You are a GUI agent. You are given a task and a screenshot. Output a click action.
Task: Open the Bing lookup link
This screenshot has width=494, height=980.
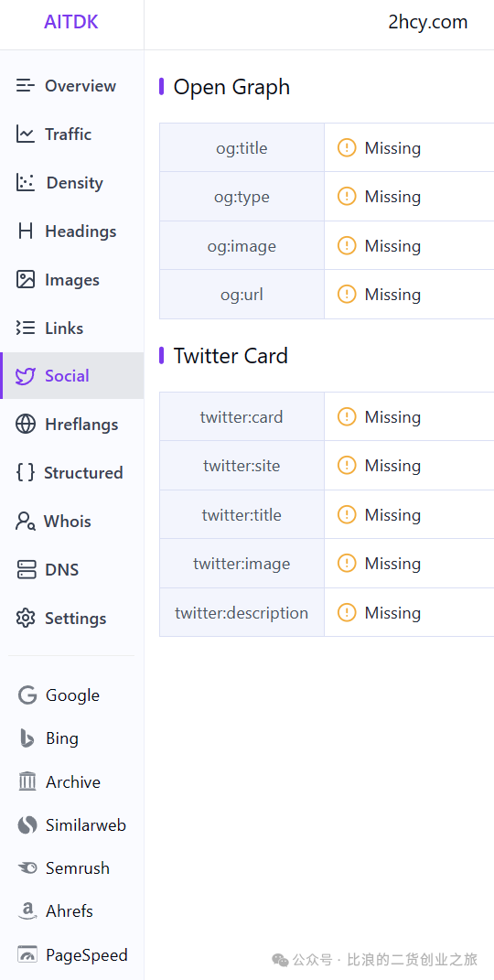click(x=48, y=738)
